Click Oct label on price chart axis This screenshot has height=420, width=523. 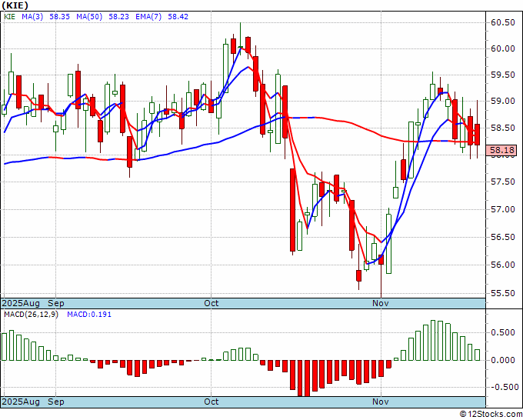pyautogui.click(x=212, y=303)
